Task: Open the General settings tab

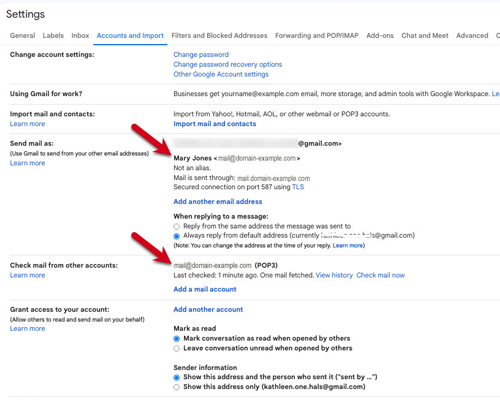Action: coord(22,36)
